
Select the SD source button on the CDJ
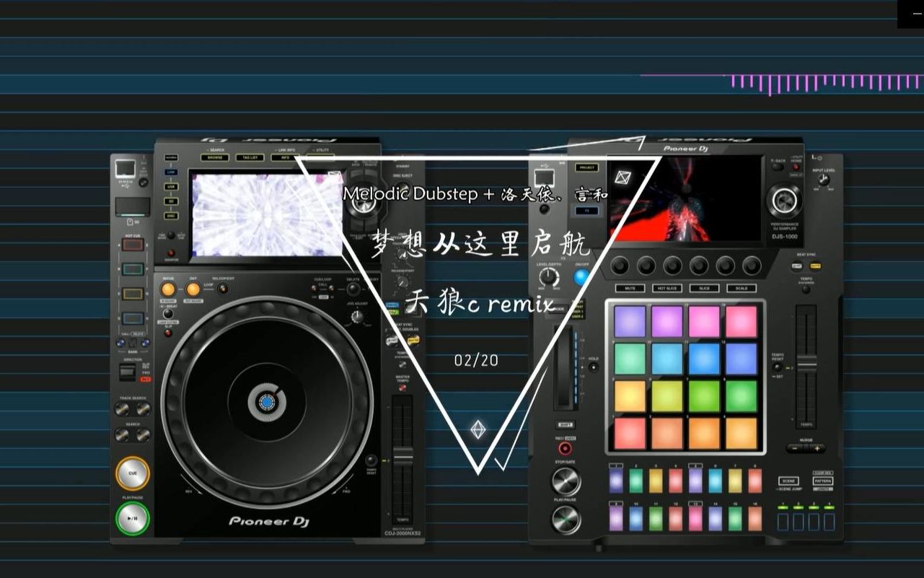tap(171, 201)
